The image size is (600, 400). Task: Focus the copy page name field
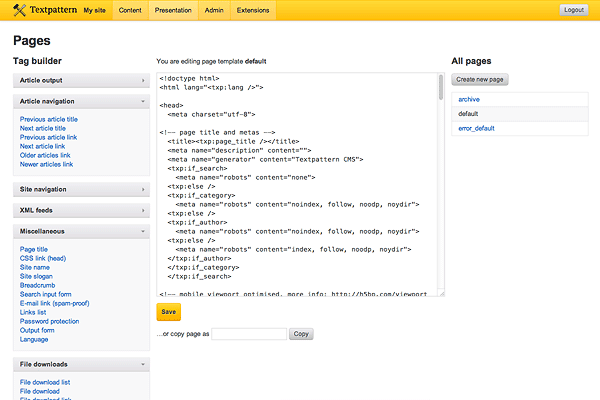[x=249, y=334]
